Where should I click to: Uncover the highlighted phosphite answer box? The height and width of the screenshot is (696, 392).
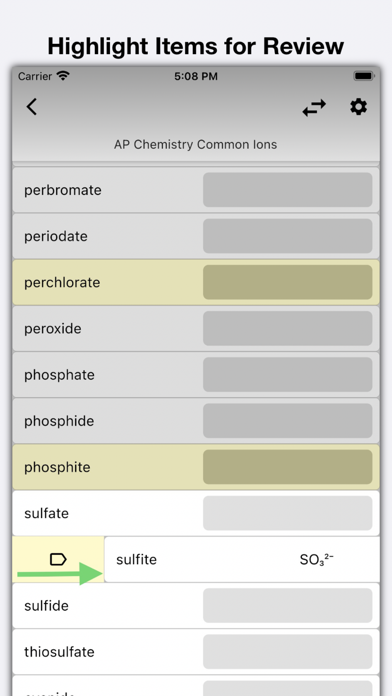[288, 467]
